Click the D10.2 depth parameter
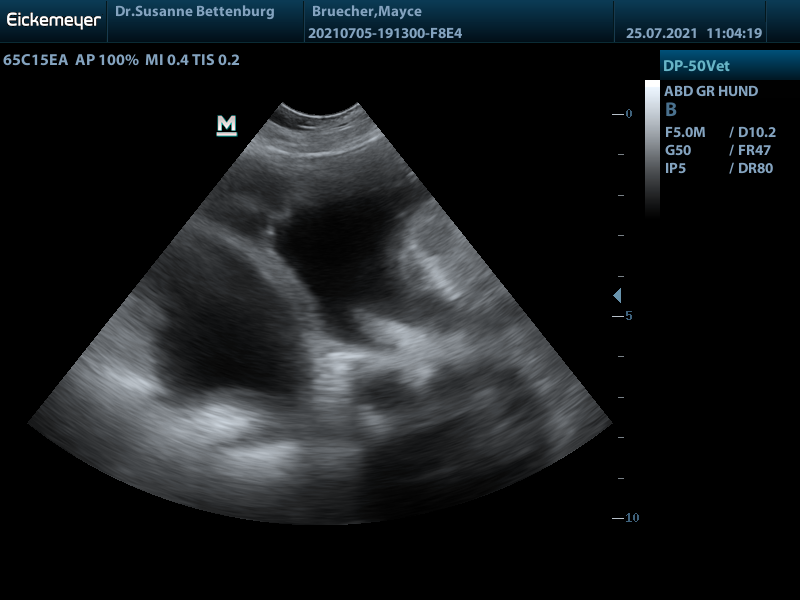Image resolution: width=800 pixels, height=600 pixels. tap(750, 132)
